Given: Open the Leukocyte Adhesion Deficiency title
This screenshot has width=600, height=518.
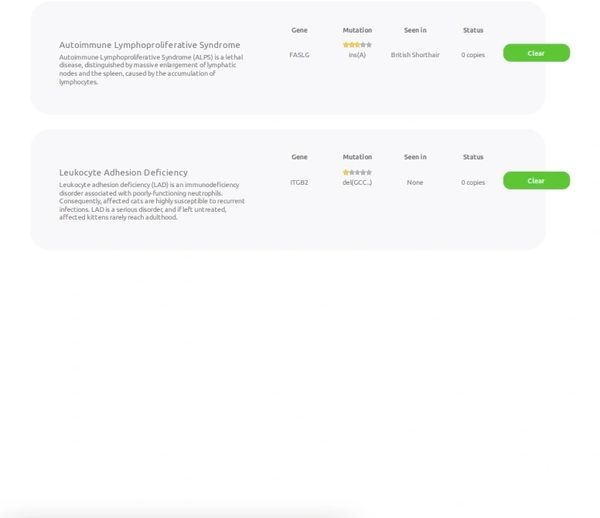Looking at the screenshot, I should pyautogui.click(x=123, y=172).
